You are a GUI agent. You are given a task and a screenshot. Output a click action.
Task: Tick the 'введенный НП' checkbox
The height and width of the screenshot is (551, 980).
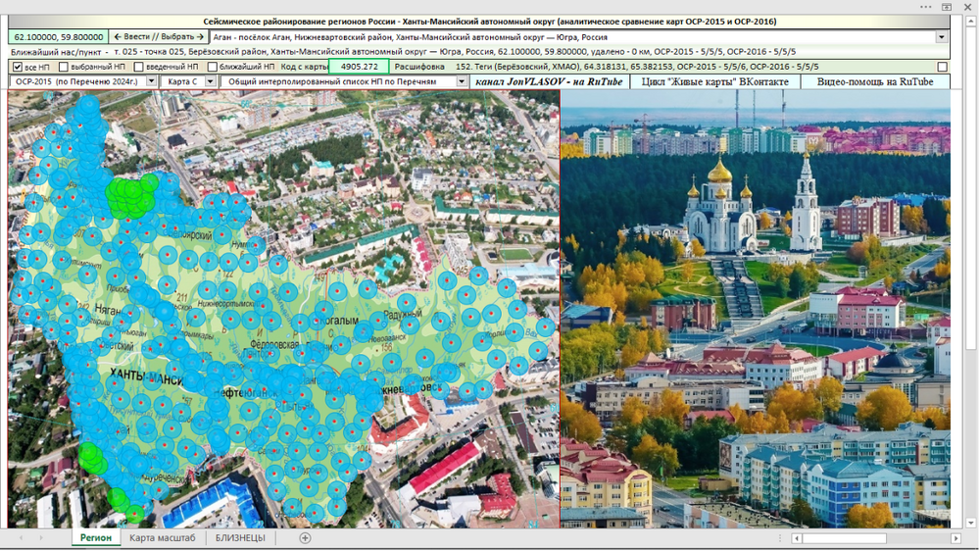click(139, 67)
